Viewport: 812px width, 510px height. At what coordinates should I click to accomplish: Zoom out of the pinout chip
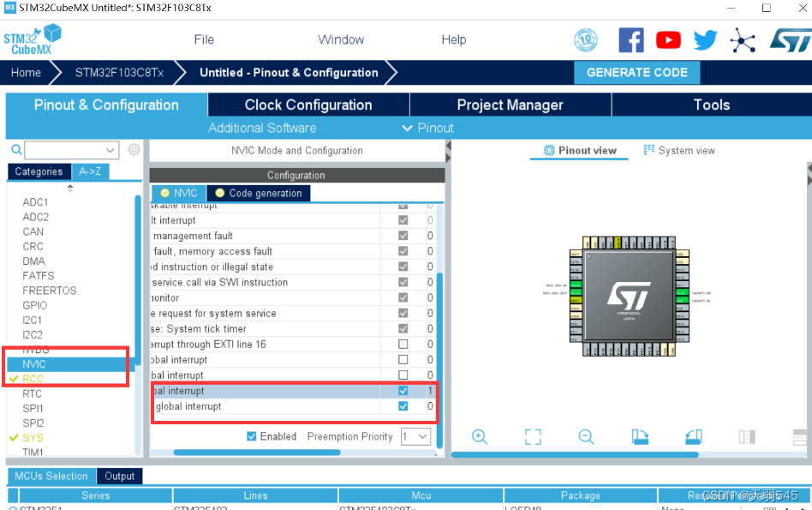[x=586, y=437]
